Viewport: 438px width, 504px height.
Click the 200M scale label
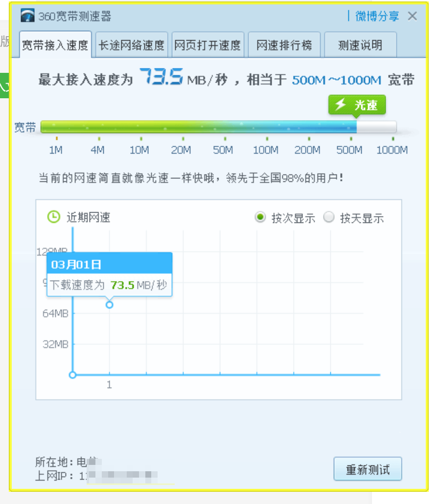point(308,150)
